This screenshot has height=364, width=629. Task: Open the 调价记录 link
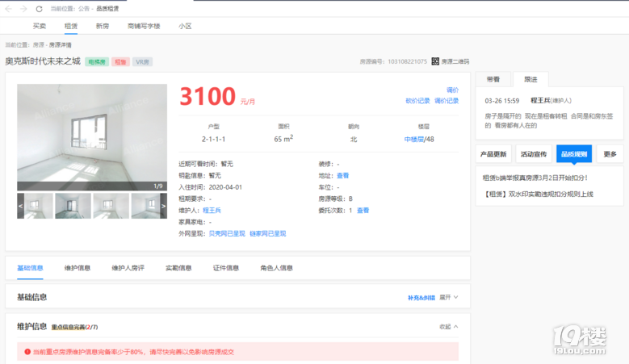447,101
